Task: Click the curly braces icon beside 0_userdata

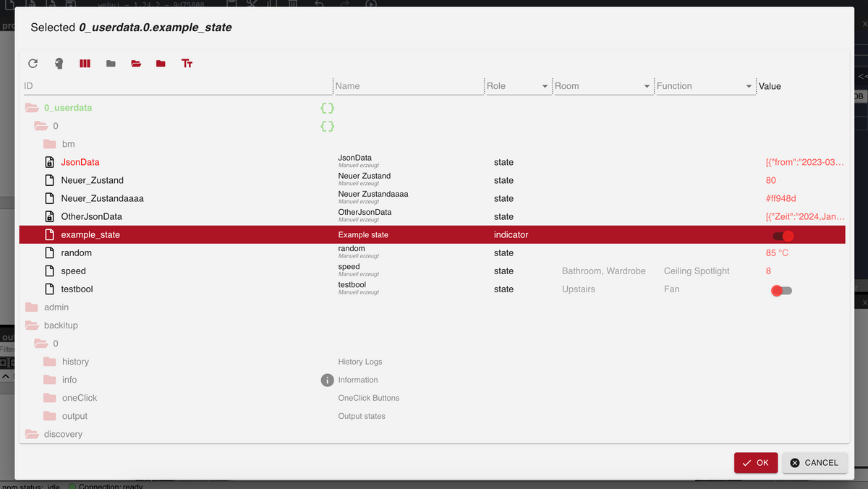Action: 327,108
